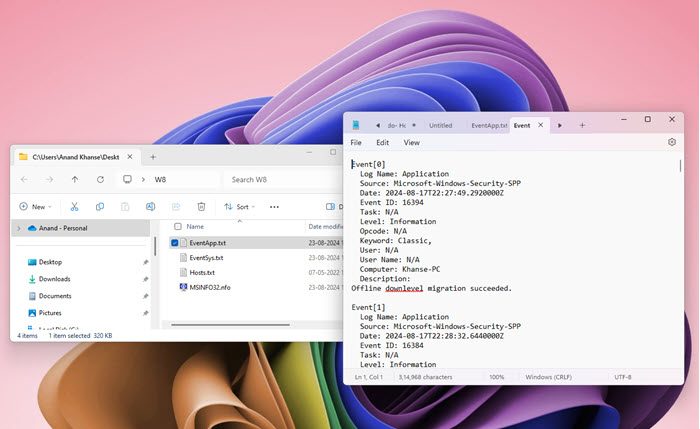The width and height of the screenshot is (700, 429).
Task: Switch to the Untitled tab in Notepad
Action: [441, 125]
